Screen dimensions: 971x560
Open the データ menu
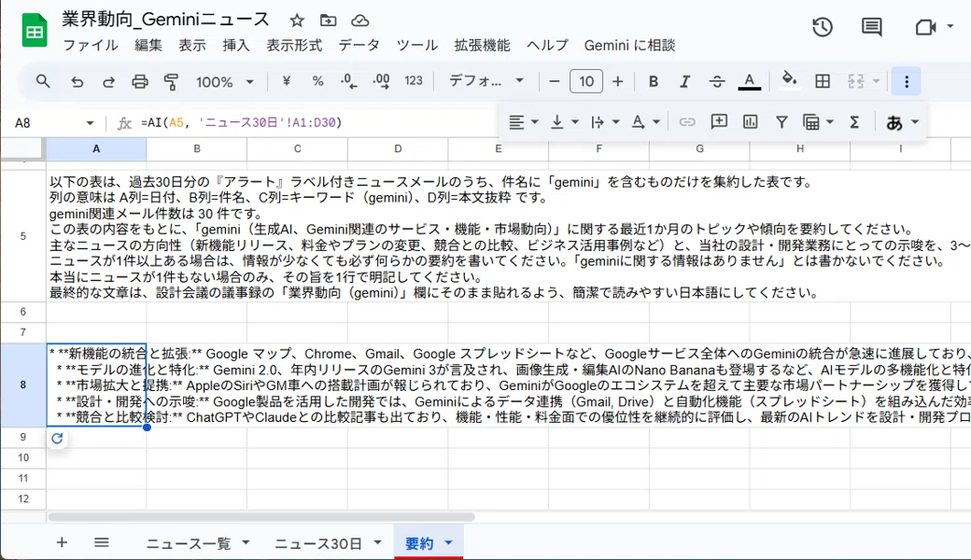click(359, 45)
